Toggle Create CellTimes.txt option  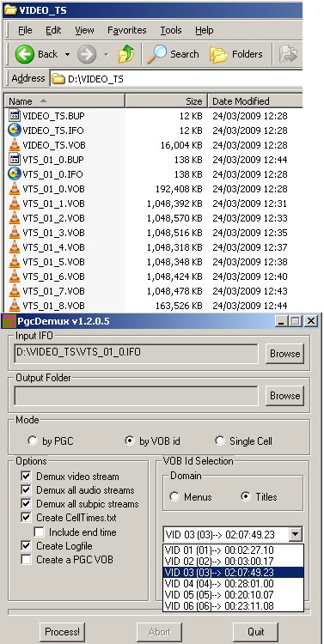pos(27,518)
